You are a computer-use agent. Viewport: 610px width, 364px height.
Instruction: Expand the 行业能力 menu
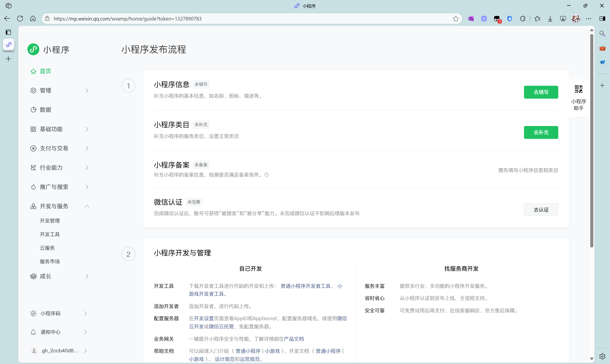point(59,168)
